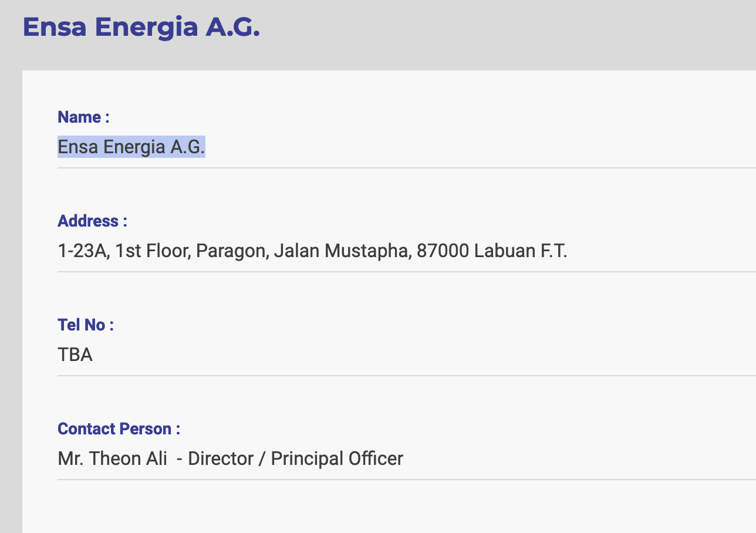
Task: Click the separator line under the contact person
Action: [x=407, y=480]
